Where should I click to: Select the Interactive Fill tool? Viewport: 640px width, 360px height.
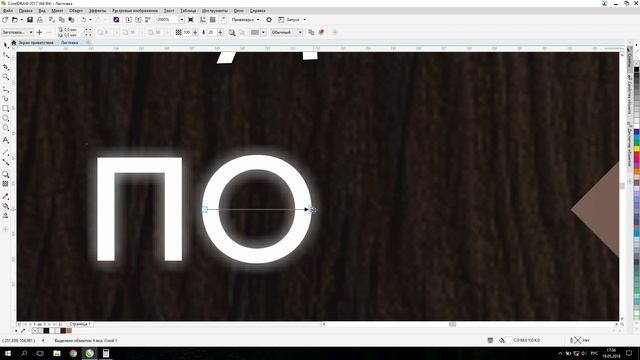tap(6, 206)
